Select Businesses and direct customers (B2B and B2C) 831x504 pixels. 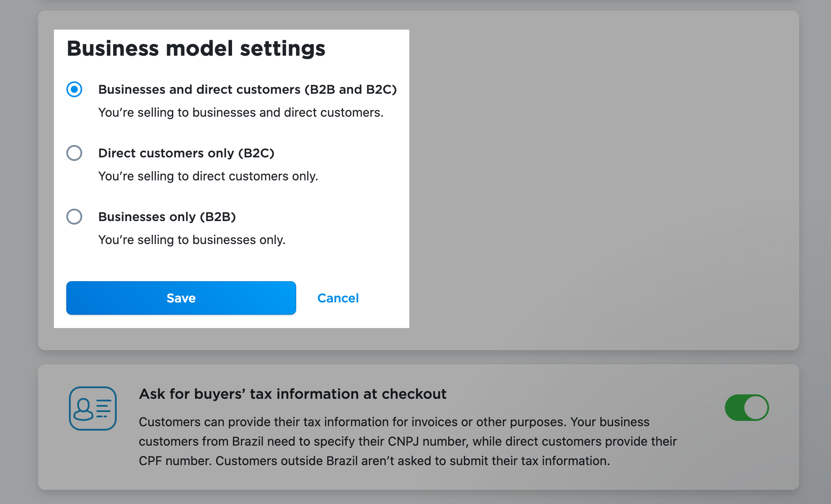click(74, 89)
